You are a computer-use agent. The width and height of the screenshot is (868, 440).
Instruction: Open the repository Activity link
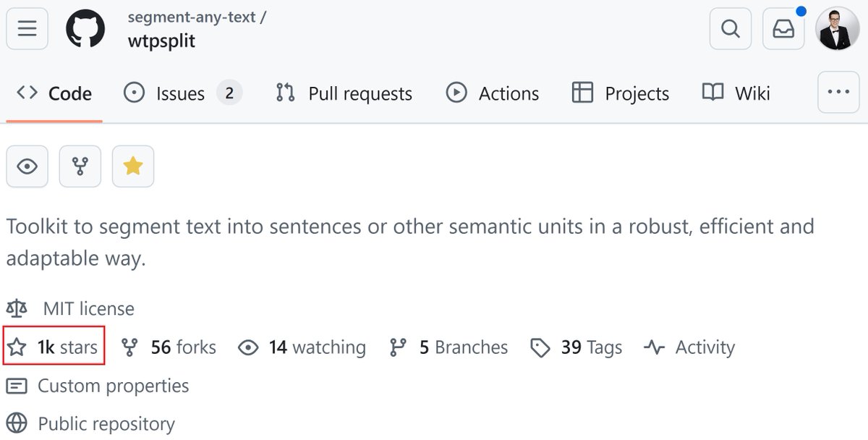(689, 347)
